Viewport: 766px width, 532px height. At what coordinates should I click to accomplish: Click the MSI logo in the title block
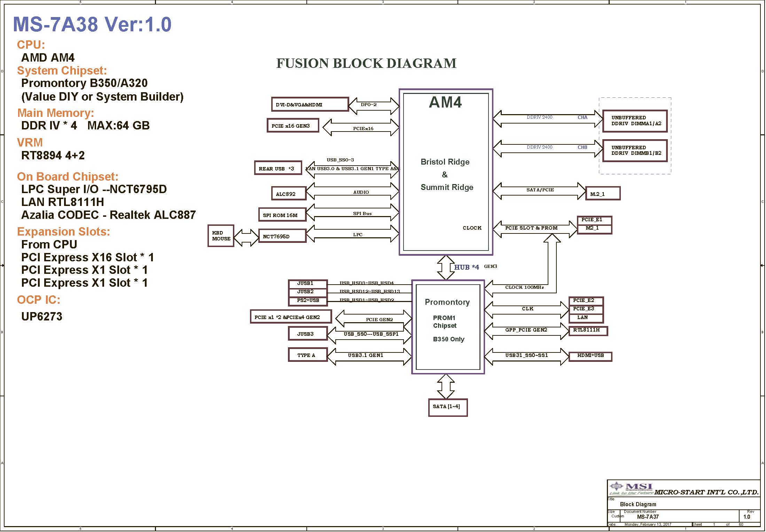point(631,488)
